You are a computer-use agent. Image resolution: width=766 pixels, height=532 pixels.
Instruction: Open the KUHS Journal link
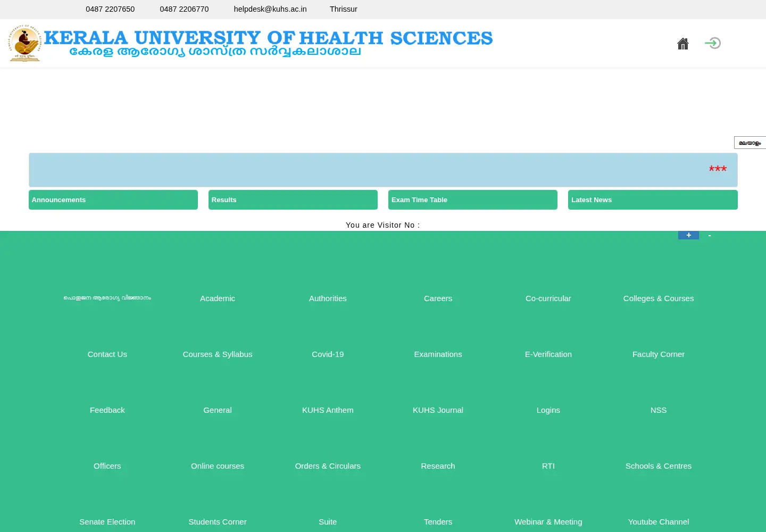tap(438, 410)
